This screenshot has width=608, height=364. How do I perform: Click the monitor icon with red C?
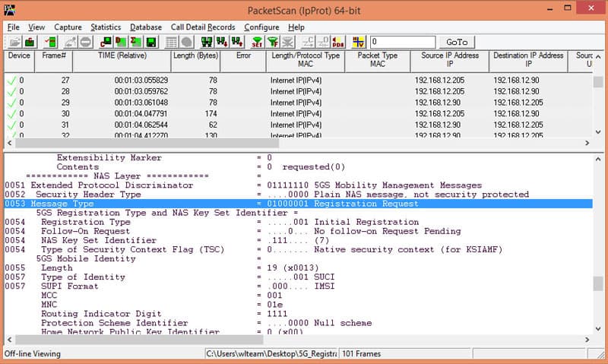point(106,42)
